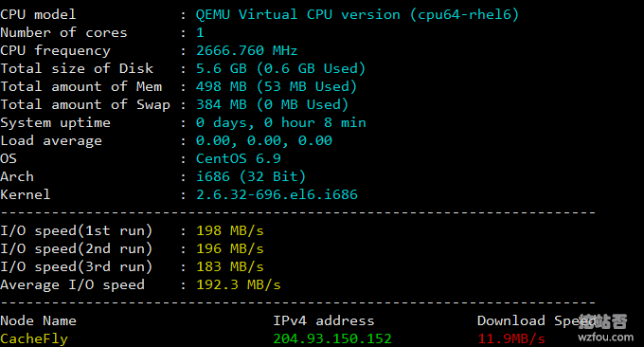Click the wzfou.com watermark link
This screenshot has width=644, height=347.
click(605, 338)
